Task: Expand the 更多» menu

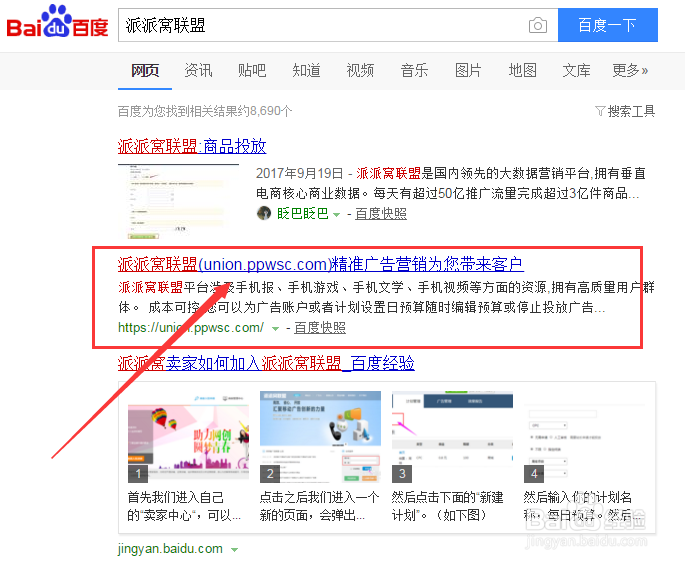Action: click(x=630, y=70)
